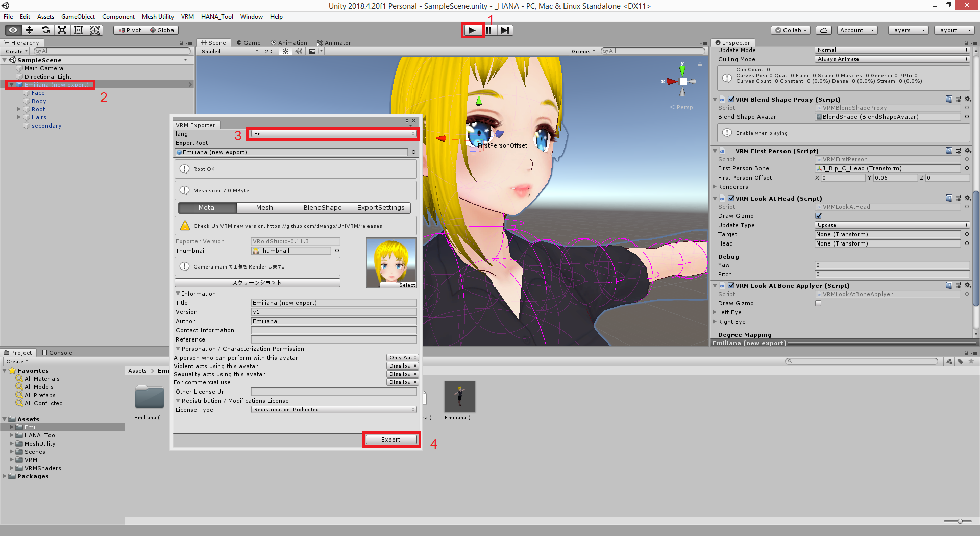980x536 pixels.
Task: Toggle scene audio speaker icon
Action: tap(299, 51)
